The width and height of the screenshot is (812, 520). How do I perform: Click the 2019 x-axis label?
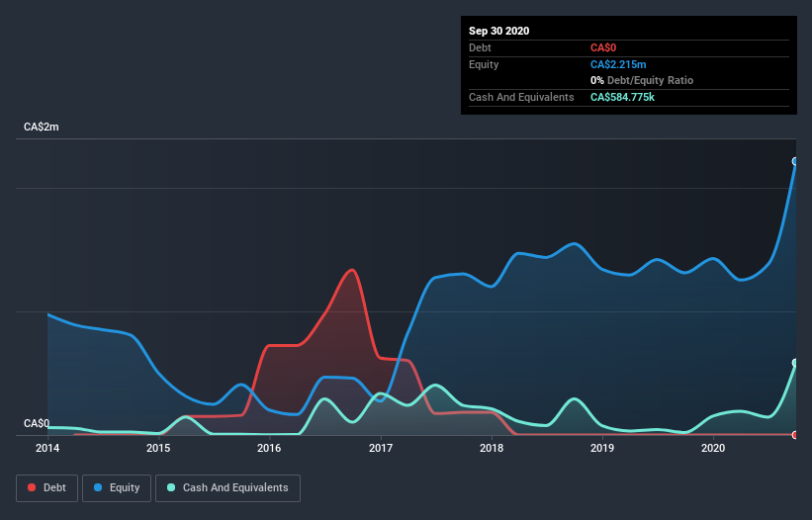tap(602, 448)
